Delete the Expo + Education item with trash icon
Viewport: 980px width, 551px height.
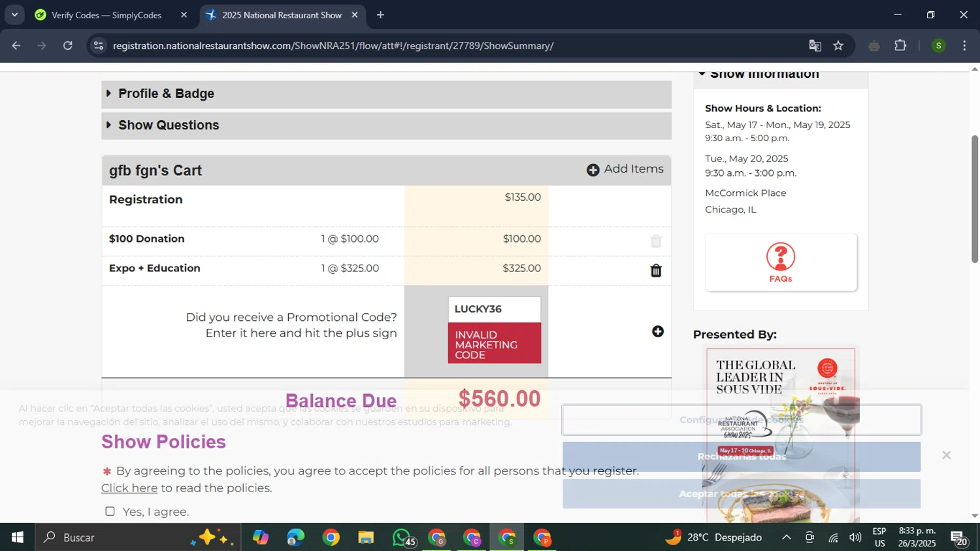click(656, 271)
